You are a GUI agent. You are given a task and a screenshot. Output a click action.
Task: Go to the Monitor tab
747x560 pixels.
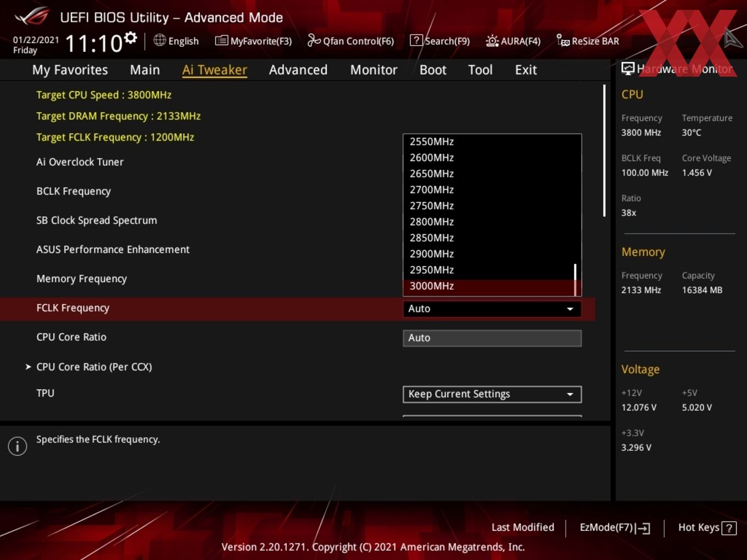point(374,70)
